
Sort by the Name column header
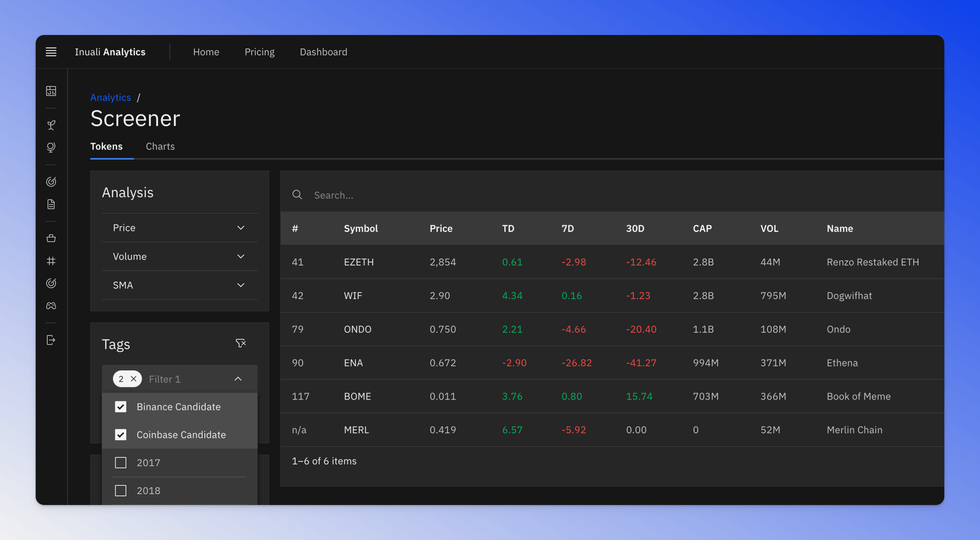840,228
